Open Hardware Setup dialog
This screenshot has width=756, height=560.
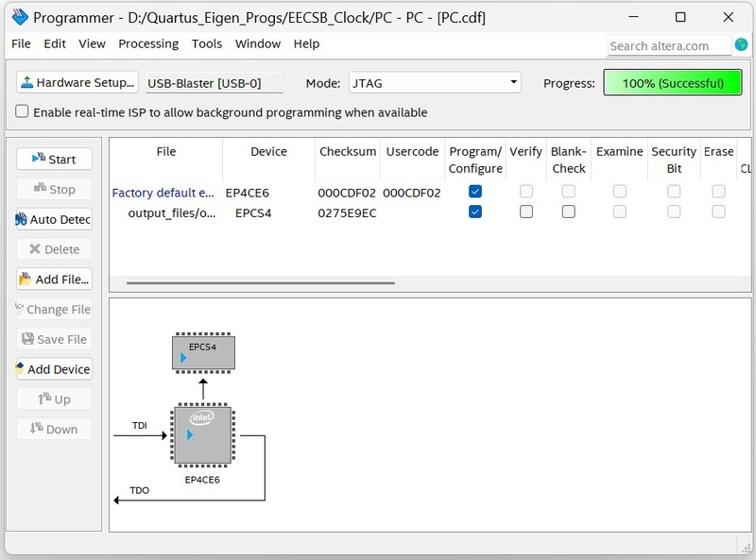click(x=77, y=82)
